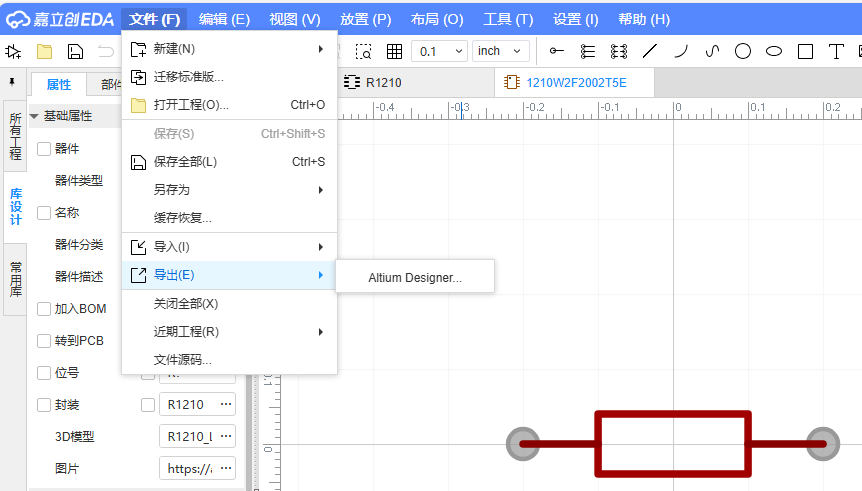The image size is (862, 491).
Task: Toggle the 器件 checkbox
Action: click(x=44, y=148)
